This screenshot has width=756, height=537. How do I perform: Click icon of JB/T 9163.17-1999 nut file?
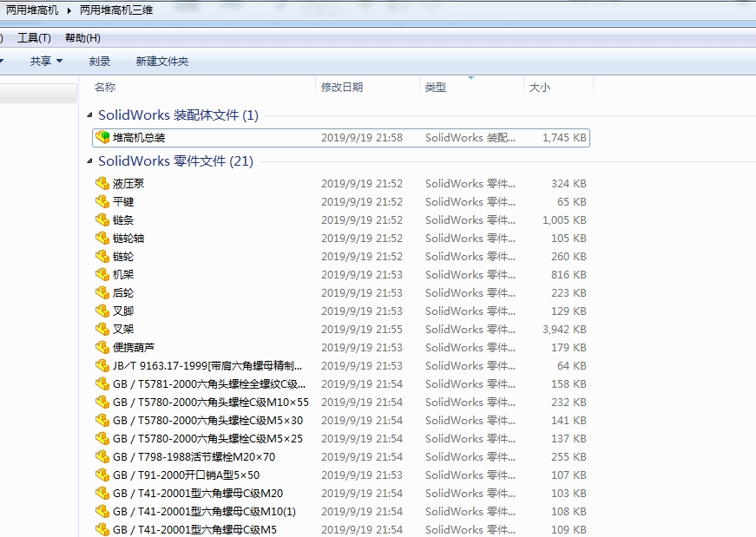point(102,366)
